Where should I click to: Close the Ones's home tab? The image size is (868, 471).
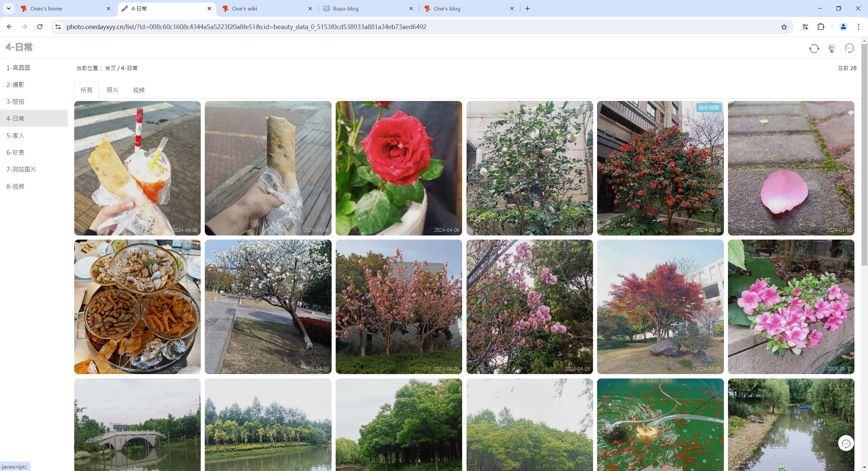pos(108,8)
